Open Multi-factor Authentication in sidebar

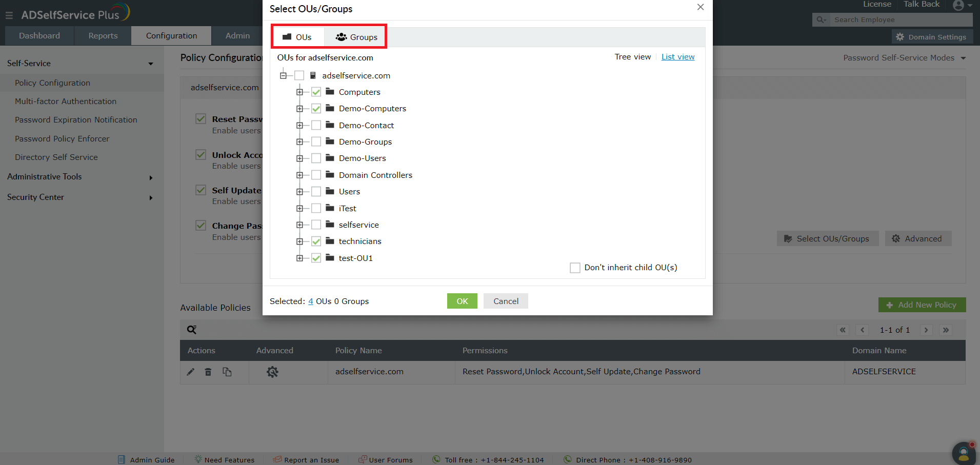(66, 102)
